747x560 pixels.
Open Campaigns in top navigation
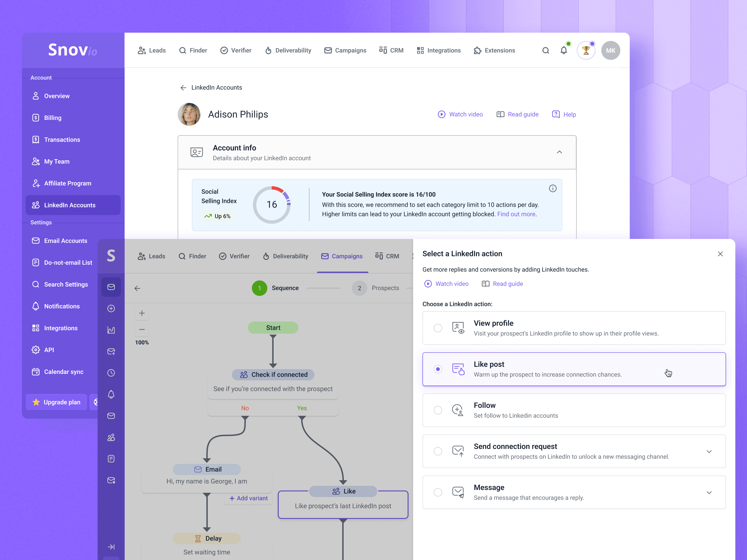[x=345, y=51]
